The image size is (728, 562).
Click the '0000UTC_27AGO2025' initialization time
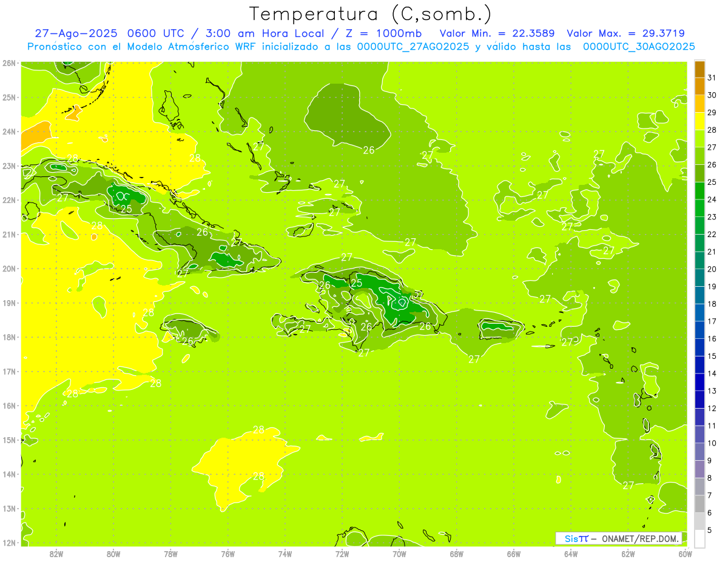413,47
